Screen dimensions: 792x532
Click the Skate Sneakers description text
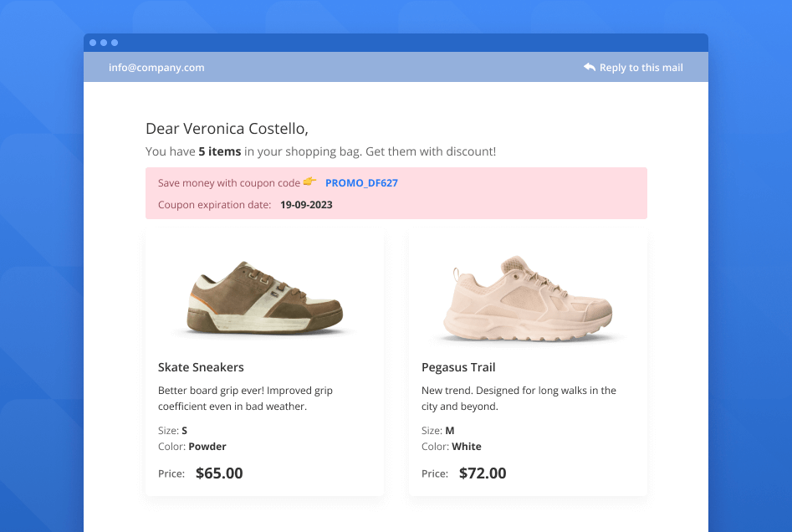[245, 398]
